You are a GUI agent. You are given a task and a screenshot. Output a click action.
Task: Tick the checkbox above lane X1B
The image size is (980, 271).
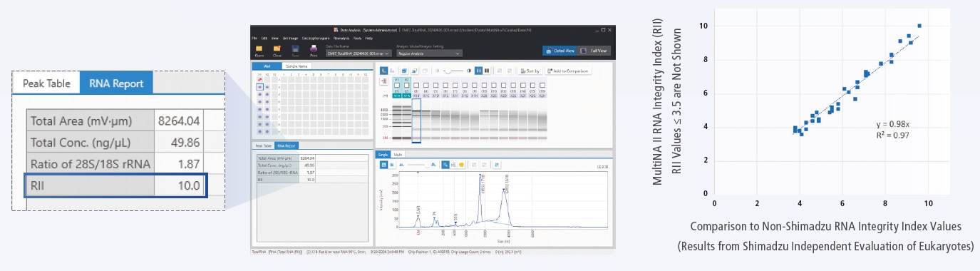(416, 86)
